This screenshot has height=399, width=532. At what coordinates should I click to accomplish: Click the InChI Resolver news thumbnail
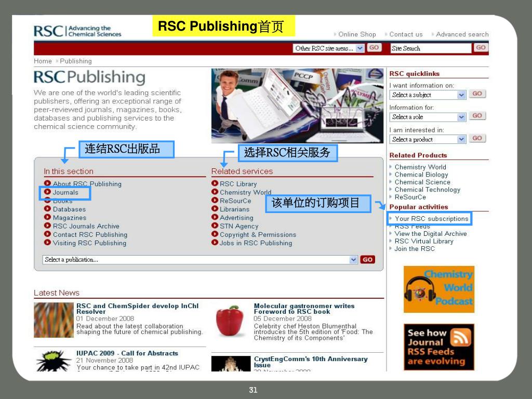(54, 320)
